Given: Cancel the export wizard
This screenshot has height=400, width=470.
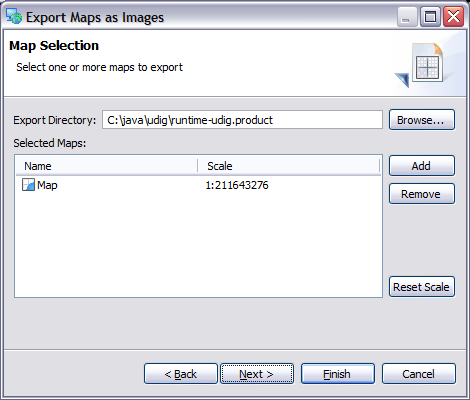Looking at the screenshot, I should point(419,374).
